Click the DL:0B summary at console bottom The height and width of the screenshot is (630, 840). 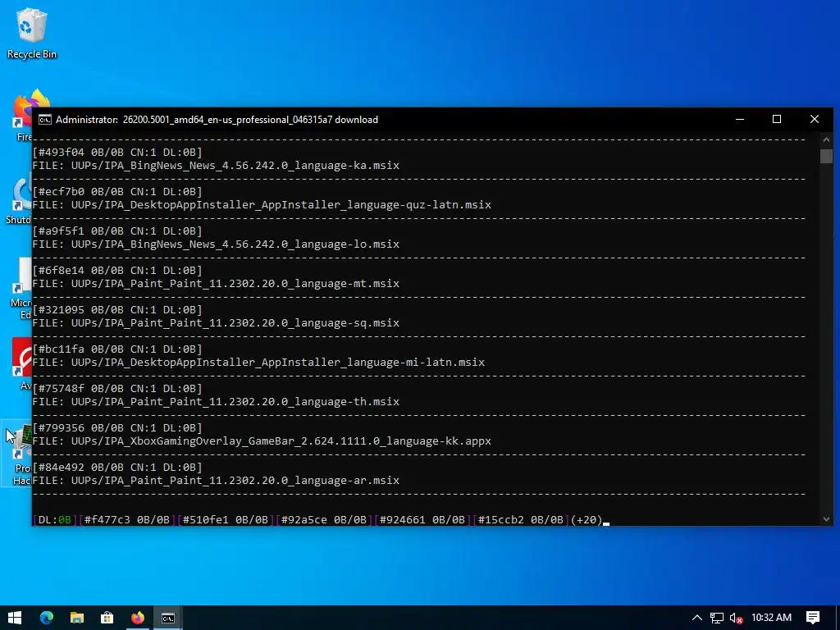click(55, 519)
